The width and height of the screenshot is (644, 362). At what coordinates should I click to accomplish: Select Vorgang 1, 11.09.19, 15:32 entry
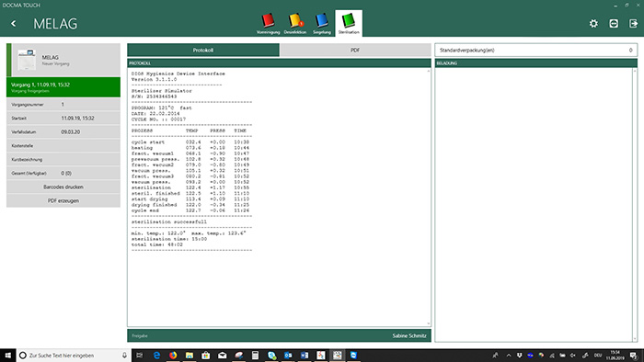click(x=63, y=87)
